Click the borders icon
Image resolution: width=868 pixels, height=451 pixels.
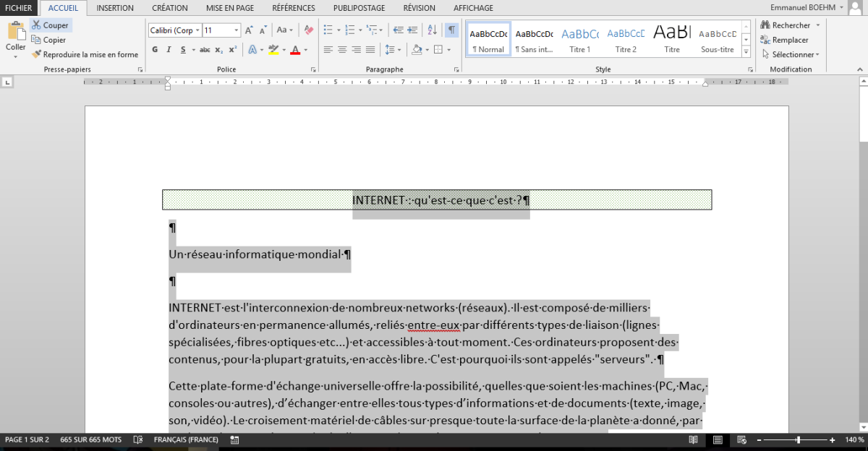point(438,49)
